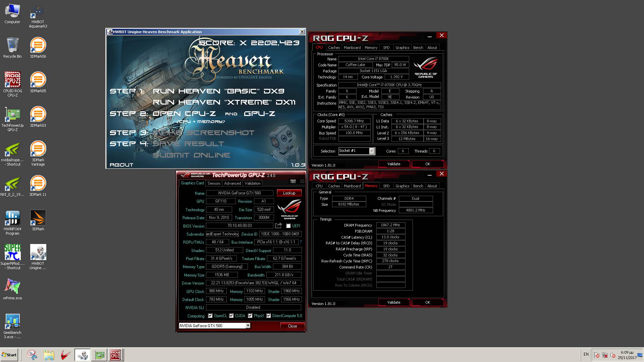Screen dimensions: 644x362
Task: Click the BIOS version share/export icon in GPU-Z
Action: click(278, 226)
